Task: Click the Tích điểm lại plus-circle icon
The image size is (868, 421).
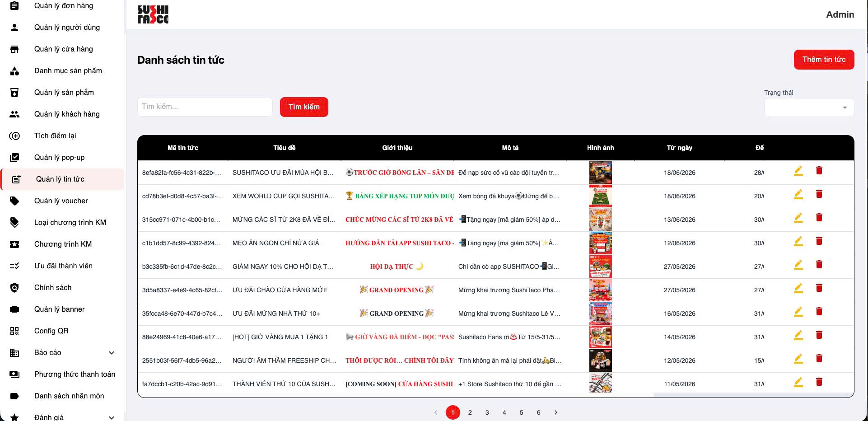Action: [14, 136]
